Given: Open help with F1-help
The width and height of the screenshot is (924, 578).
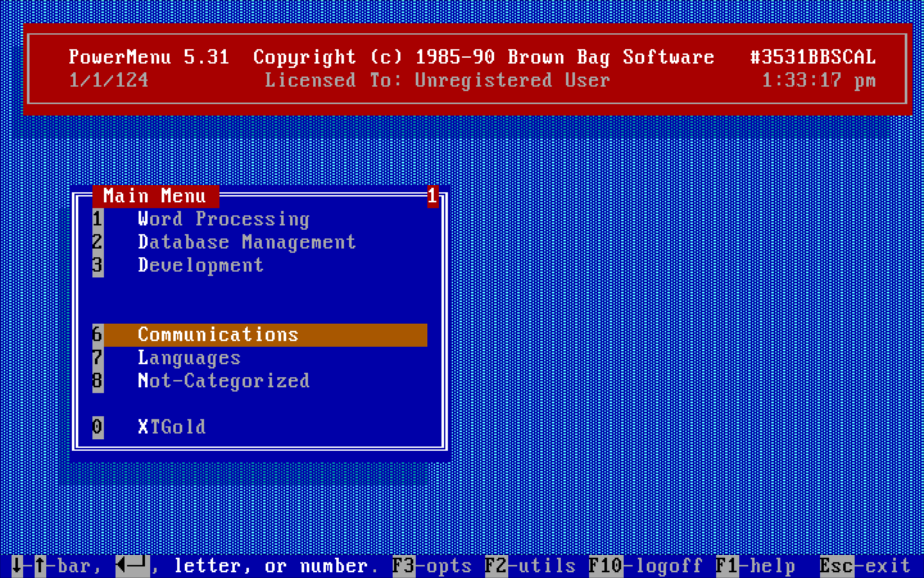Looking at the screenshot, I should (x=756, y=566).
